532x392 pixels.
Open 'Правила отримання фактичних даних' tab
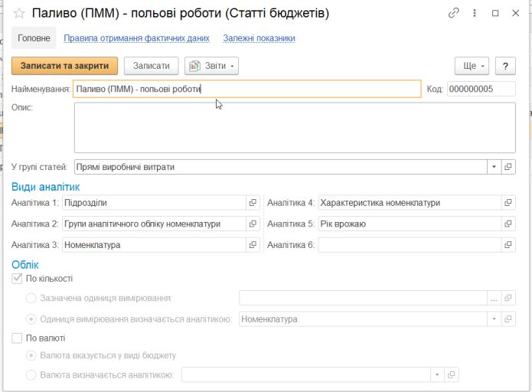pyautogui.click(x=136, y=38)
